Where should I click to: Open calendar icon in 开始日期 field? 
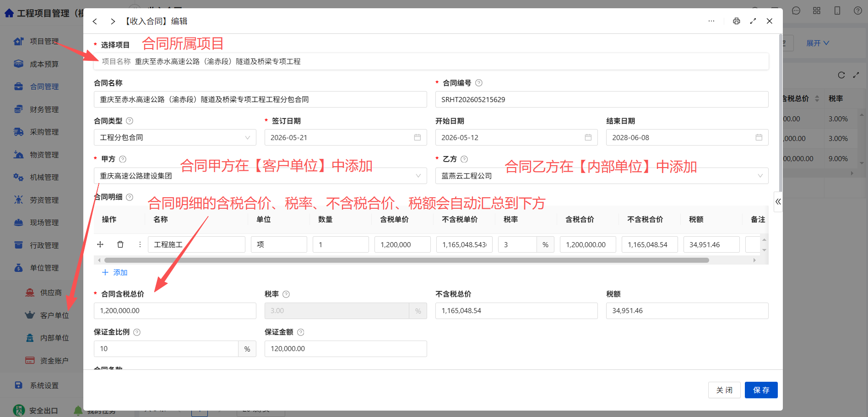coord(588,137)
